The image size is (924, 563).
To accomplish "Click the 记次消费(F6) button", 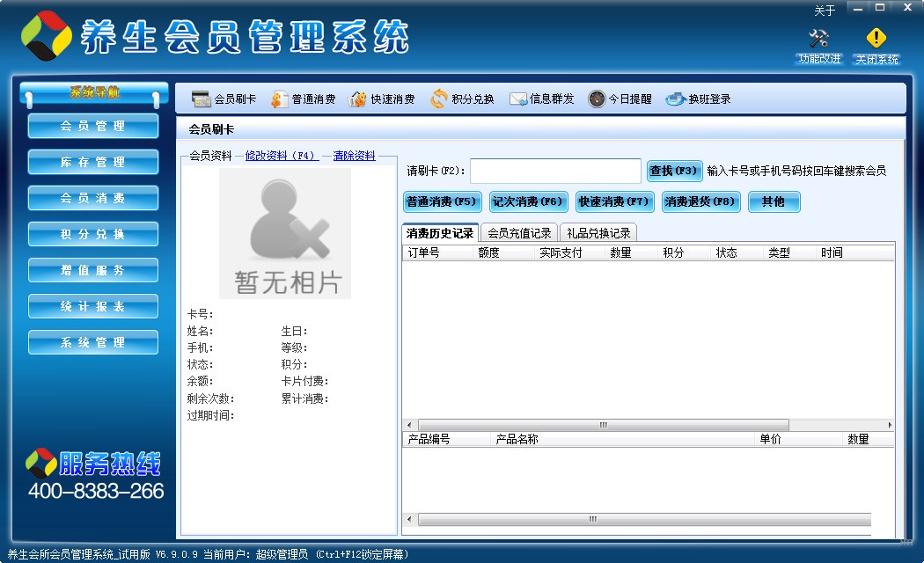I will [528, 201].
